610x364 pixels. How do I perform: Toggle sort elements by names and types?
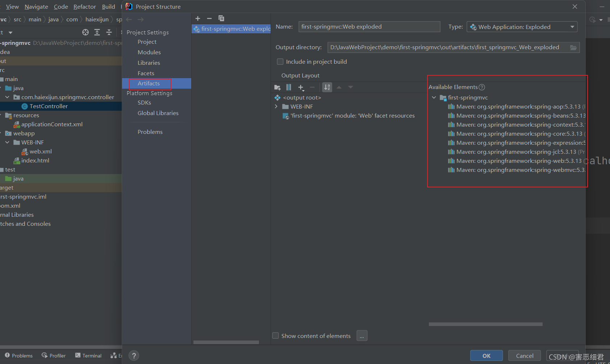click(x=327, y=87)
